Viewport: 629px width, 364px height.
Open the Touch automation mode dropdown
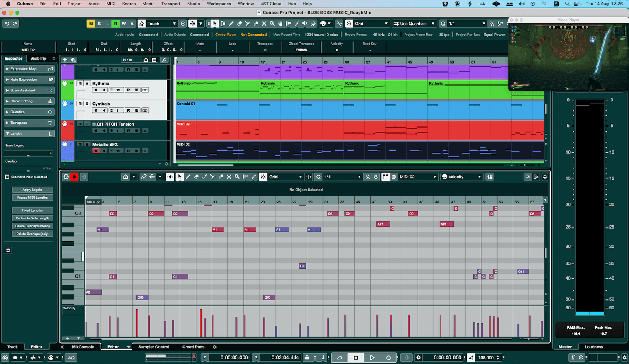pos(162,24)
